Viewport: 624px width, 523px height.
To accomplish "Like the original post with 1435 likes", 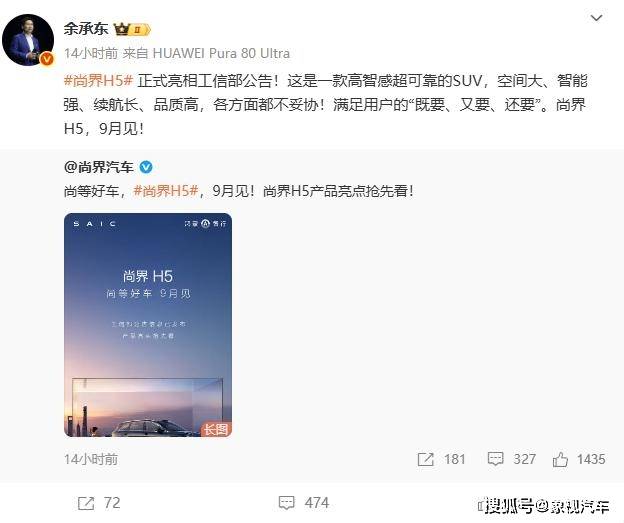I will [560, 459].
